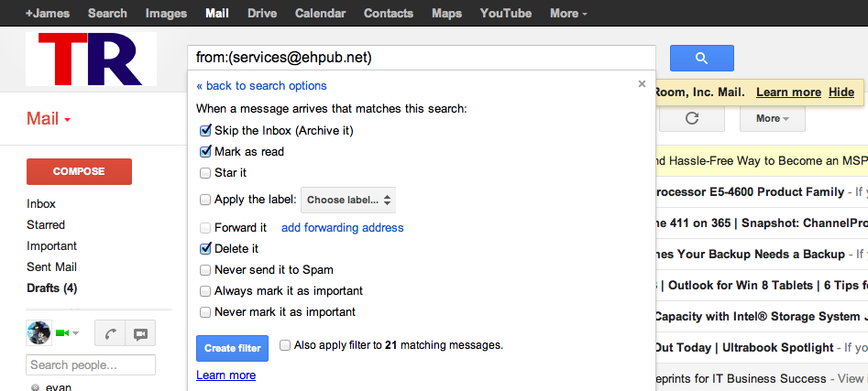868x391 pixels.
Task: Enable the Star it checkbox
Action: tap(205, 172)
